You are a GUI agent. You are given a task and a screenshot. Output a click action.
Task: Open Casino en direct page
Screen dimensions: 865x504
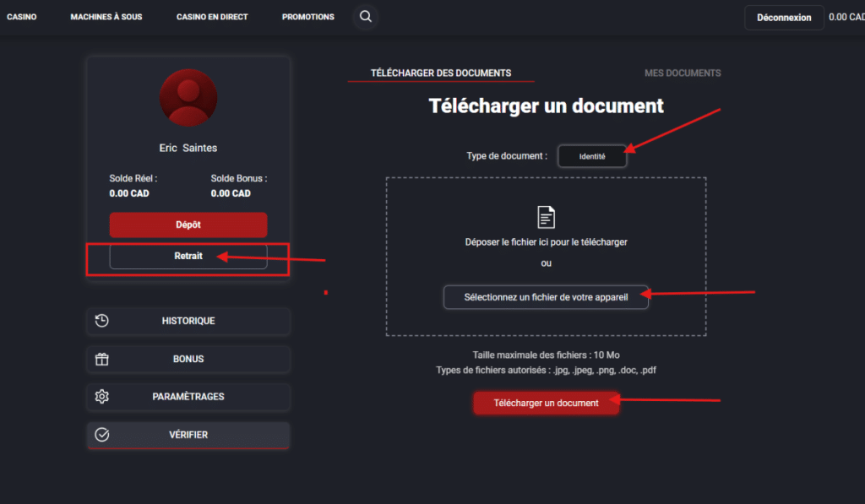[212, 17]
